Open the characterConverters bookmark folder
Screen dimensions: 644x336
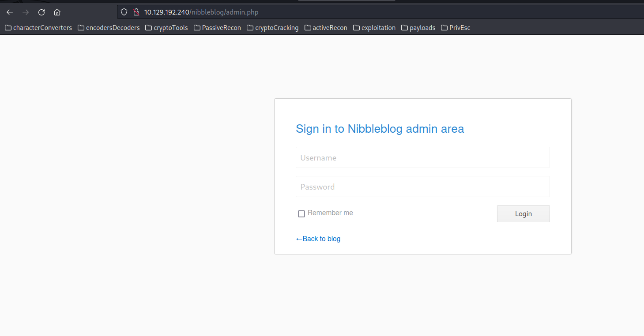[x=38, y=28]
